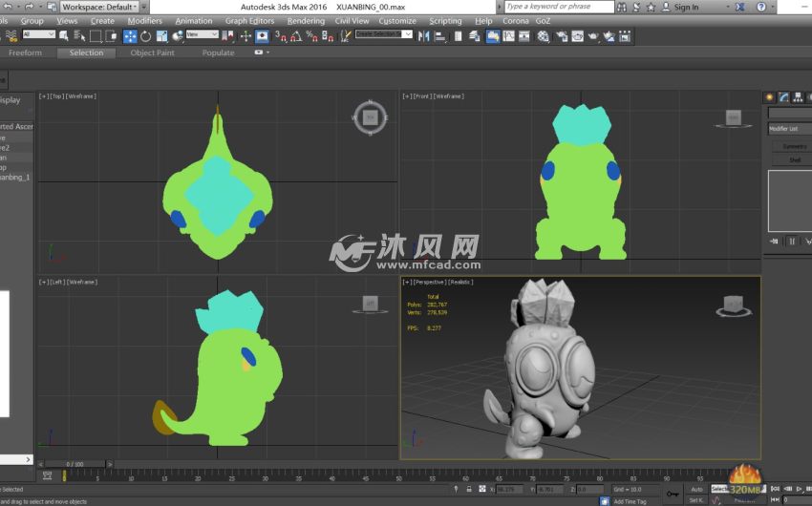The width and height of the screenshot is (812, 506).
Task: Open the Rendering menu
Action: (x=306, y=20)
